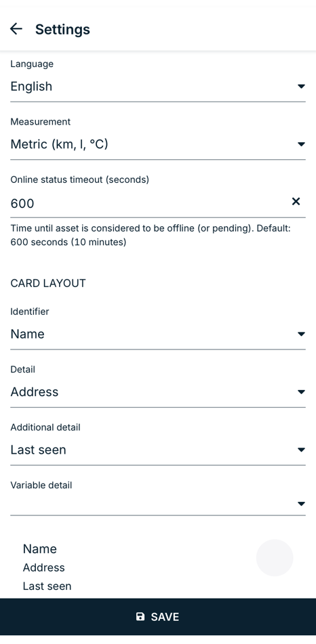Clear the online status timeout value
The width and height of the screenshot is (316, 644).
[296, 201]
